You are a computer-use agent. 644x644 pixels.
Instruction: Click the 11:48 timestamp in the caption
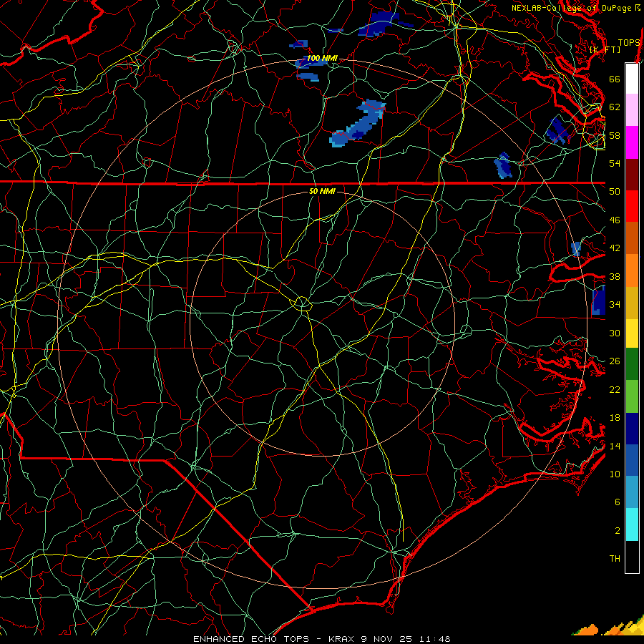(x=435, y=639)
